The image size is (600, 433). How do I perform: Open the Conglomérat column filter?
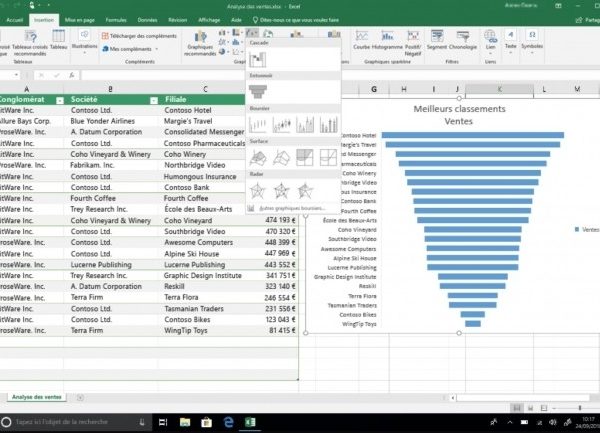[60, 101]
